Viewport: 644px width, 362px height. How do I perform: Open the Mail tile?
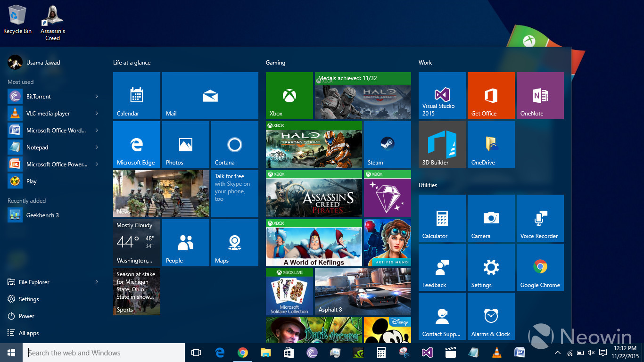[210, 96]
